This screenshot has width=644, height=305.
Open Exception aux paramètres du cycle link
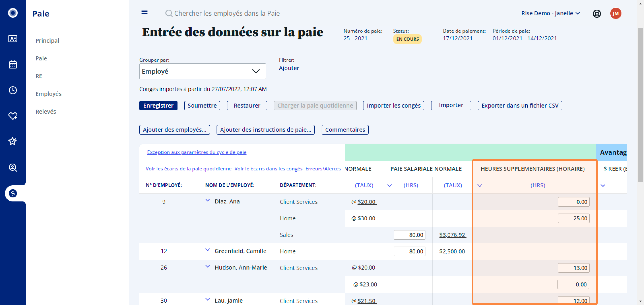[x=197, y=152]
